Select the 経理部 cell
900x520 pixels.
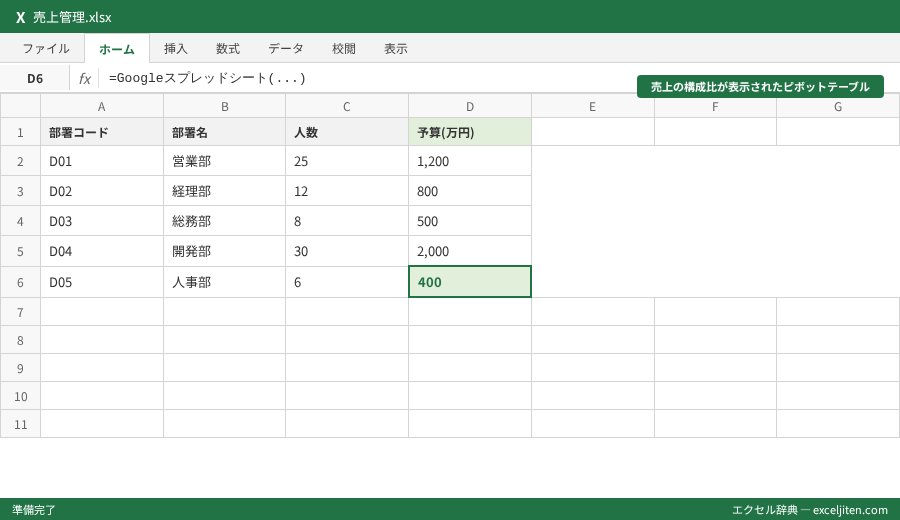[x=224, y=191]
